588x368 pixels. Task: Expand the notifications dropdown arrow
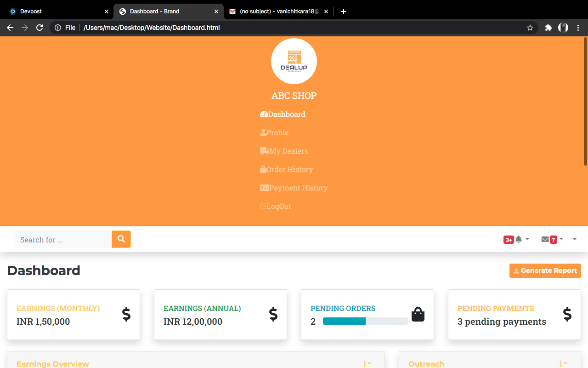coord(527,239)
